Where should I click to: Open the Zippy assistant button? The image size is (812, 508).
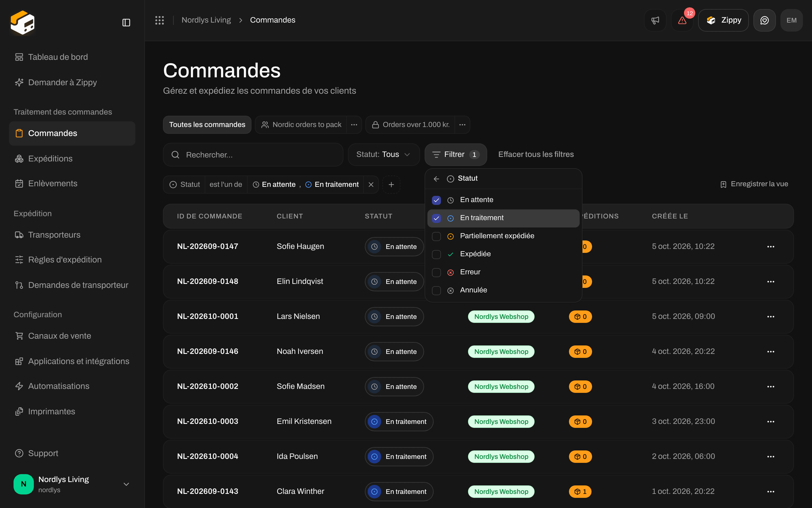723,20
